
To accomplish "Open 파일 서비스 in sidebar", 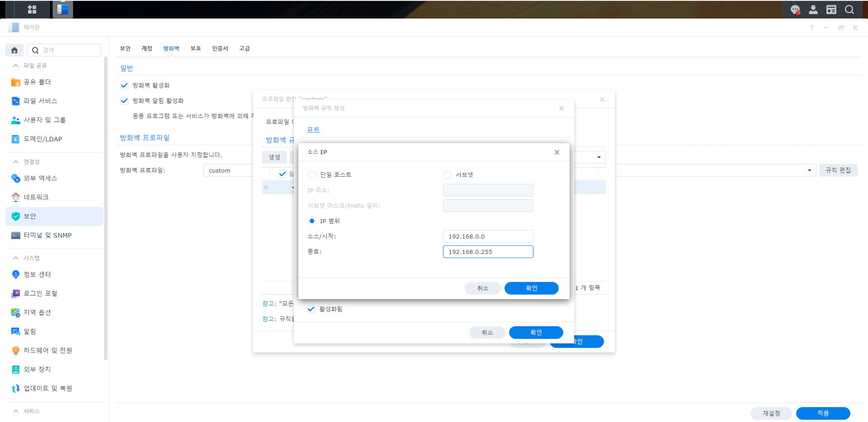I will (54, 101).
